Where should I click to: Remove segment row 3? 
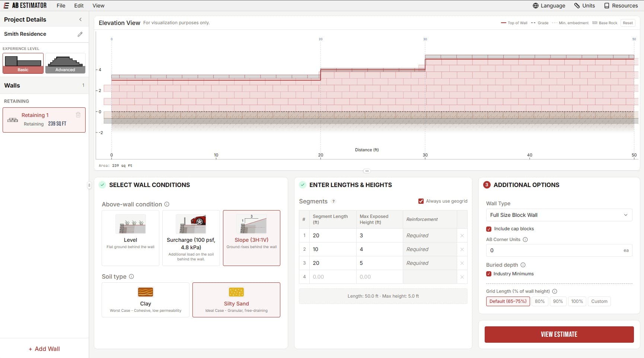[462, 263]
